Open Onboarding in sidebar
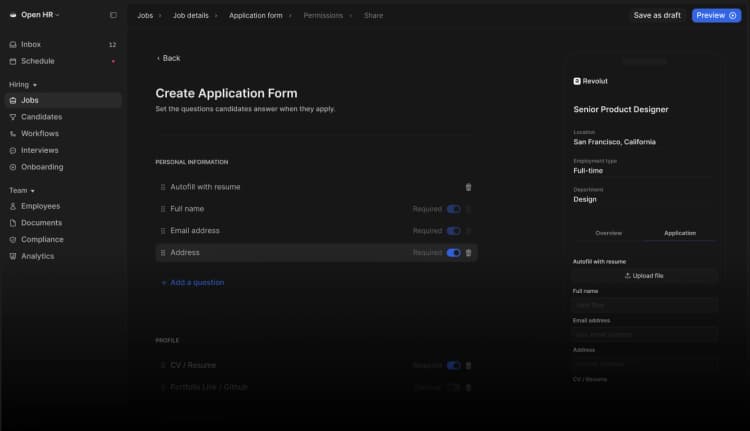Screen dimensions: 750x431 click(63, 167)
